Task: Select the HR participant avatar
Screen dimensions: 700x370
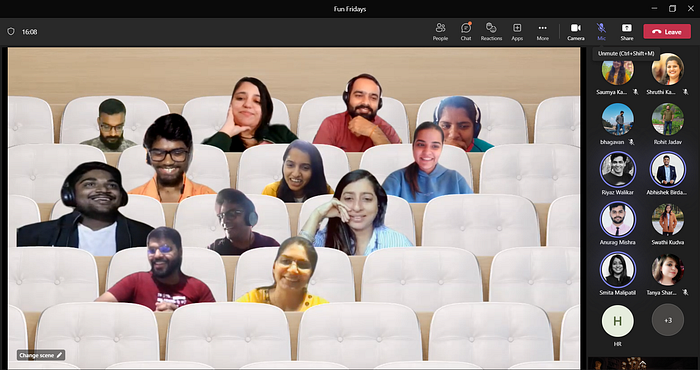Action: pos(617,320)
